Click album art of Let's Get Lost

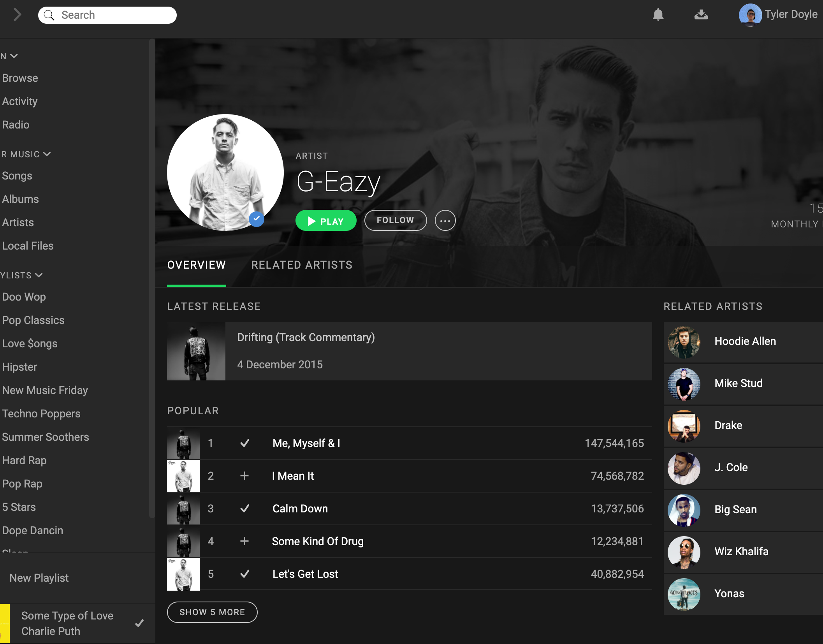pyautogui.click(x=183, y=574)
